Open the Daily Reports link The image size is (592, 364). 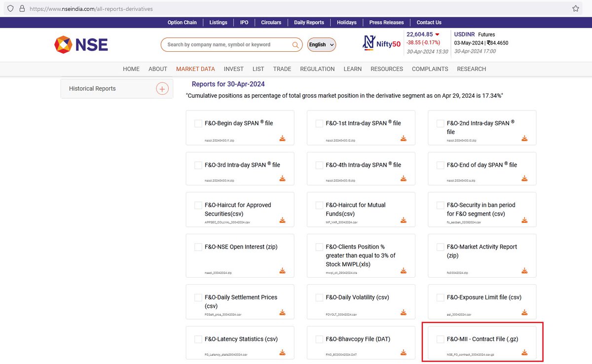pyautogui.click(x=309, y=23)
